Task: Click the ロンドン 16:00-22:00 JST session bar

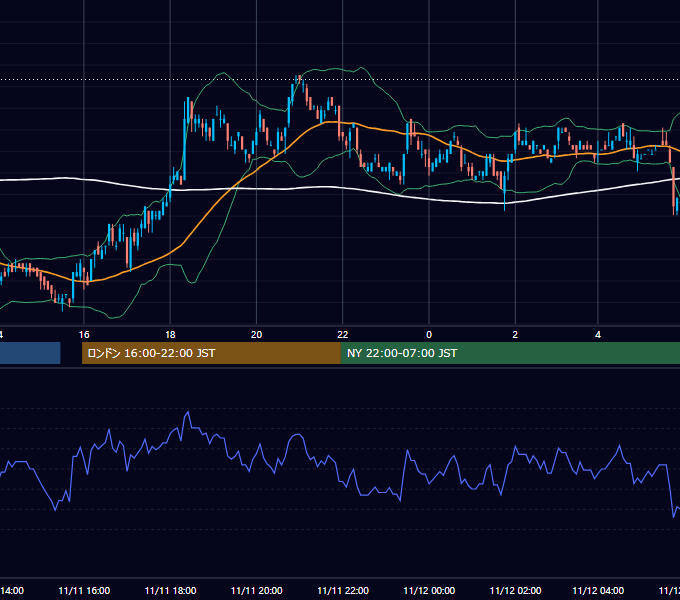Action: 211,353
